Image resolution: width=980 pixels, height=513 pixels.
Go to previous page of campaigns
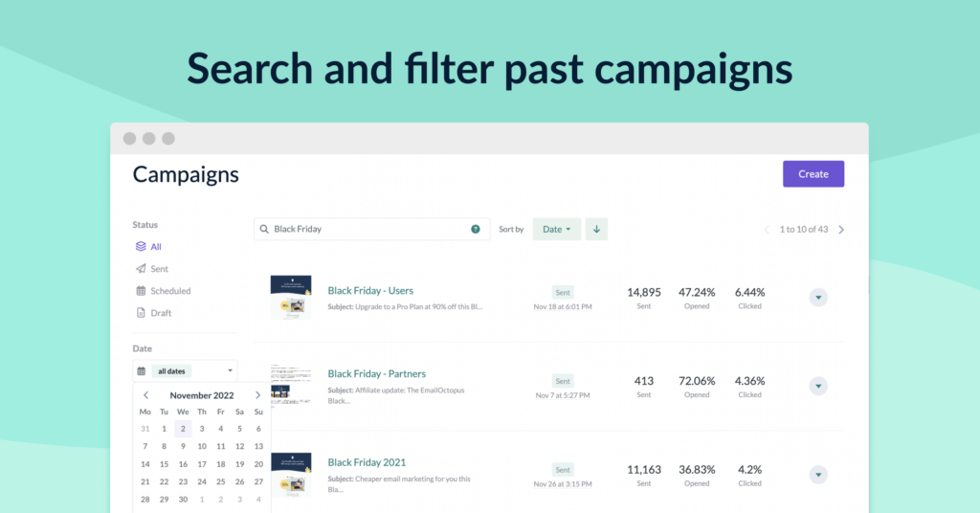pyautogui.click(x=766, y=230)
